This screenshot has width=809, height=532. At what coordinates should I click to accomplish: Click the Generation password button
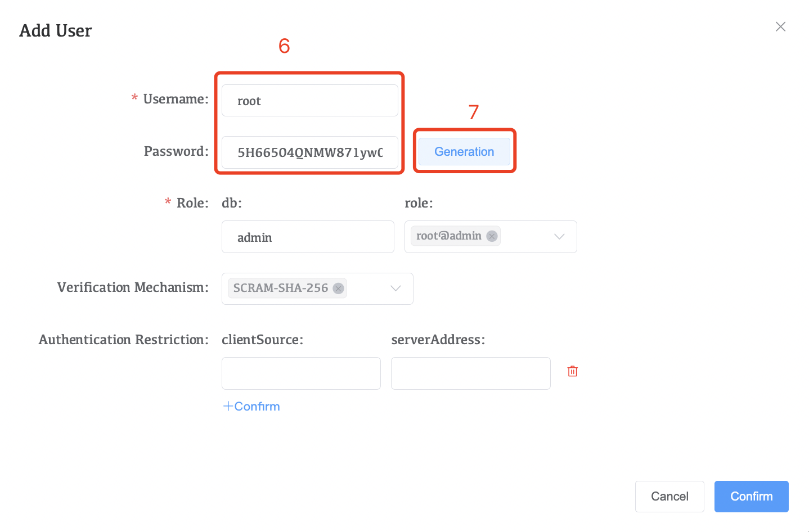point(464,152)
